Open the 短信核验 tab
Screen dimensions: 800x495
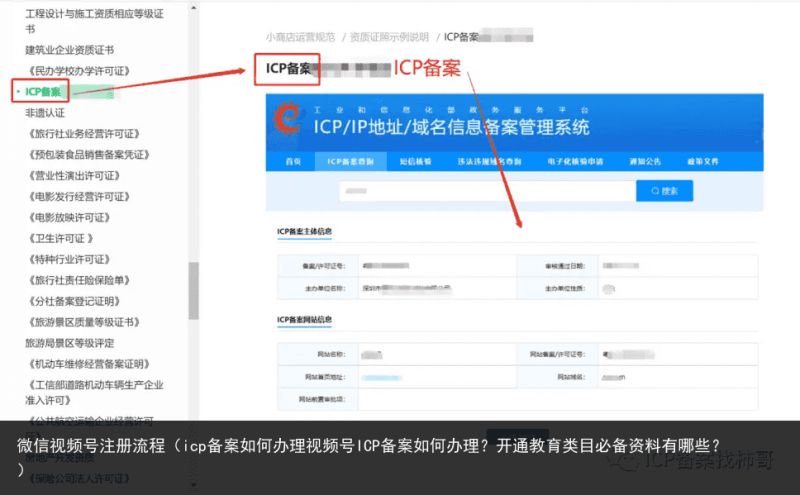tap(415, 161)
